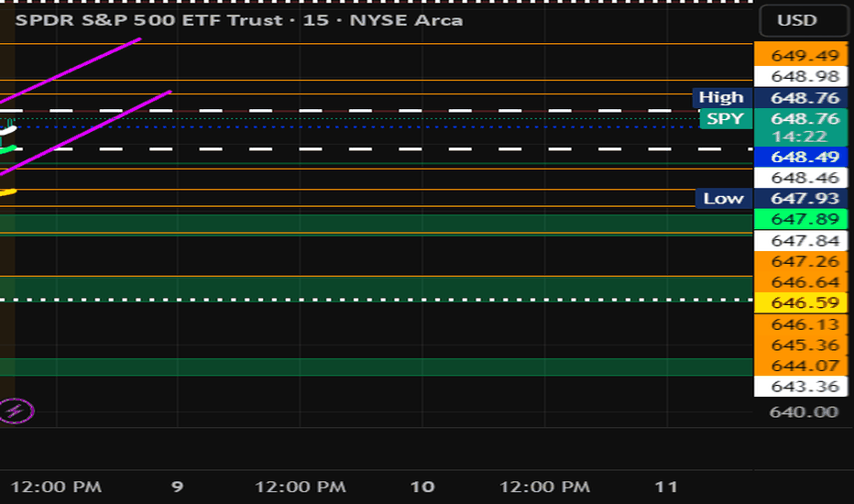854x504 pixels.
Task: Select the bright green 647.89 price label
Action: (x=801, y=219)
